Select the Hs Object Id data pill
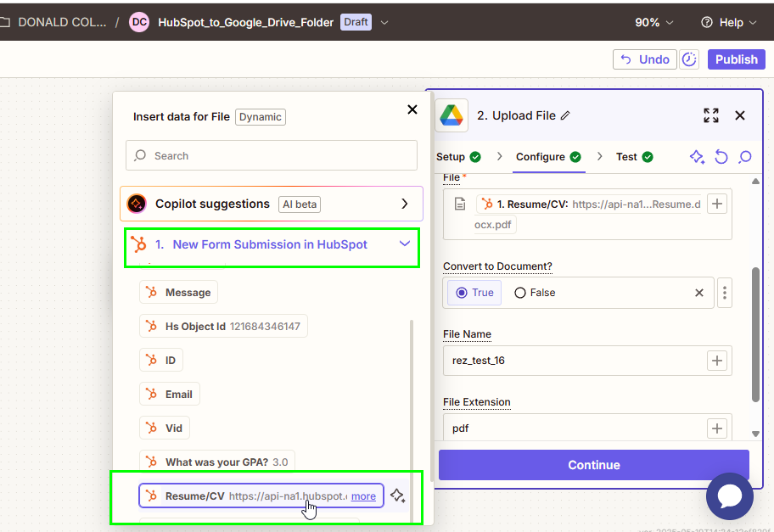Viewport: 774px width, 532px height. 223,326
